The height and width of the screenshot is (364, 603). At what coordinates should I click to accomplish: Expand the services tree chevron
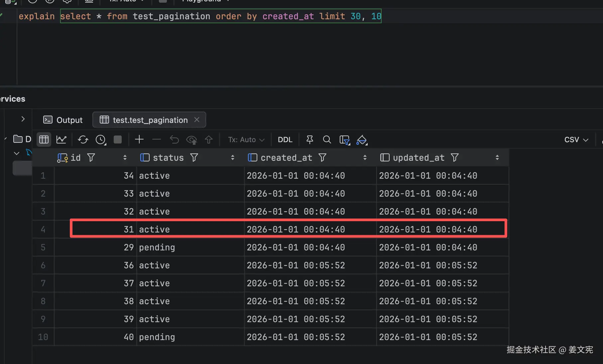[x=23, y=119]
